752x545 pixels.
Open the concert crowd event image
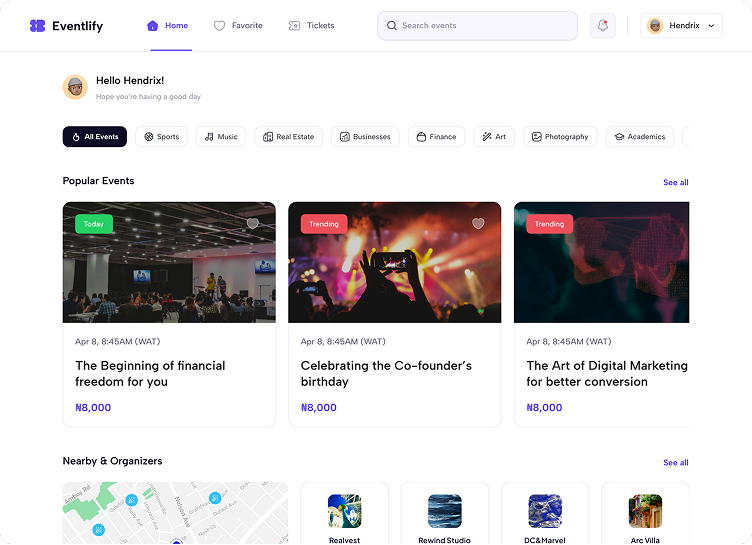click(395, 262)
